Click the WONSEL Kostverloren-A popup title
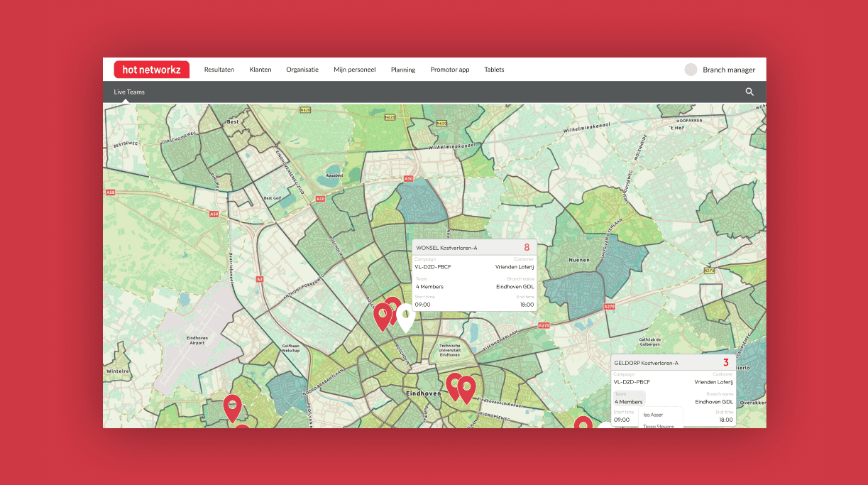This screenshot has height=485, width=868. click(446, 248)
